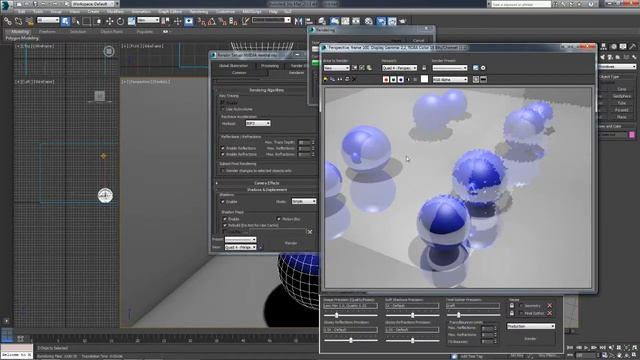Viewport: 640px width, 360px height.
Task: Toggle Shadow Maps Motion Blur checkbox
Action: (x=279, y=219)
